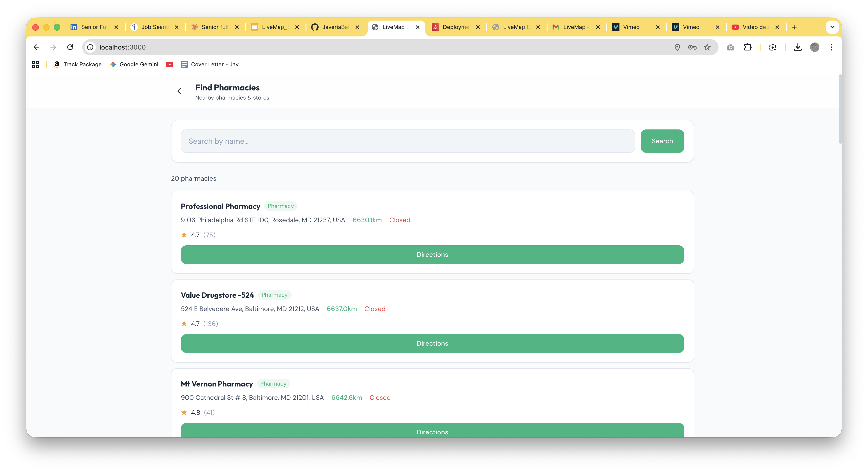Viewport: 868px width, 472px height.
Task: Open downloads from the toolbar
Action: [x=798, y=47]
